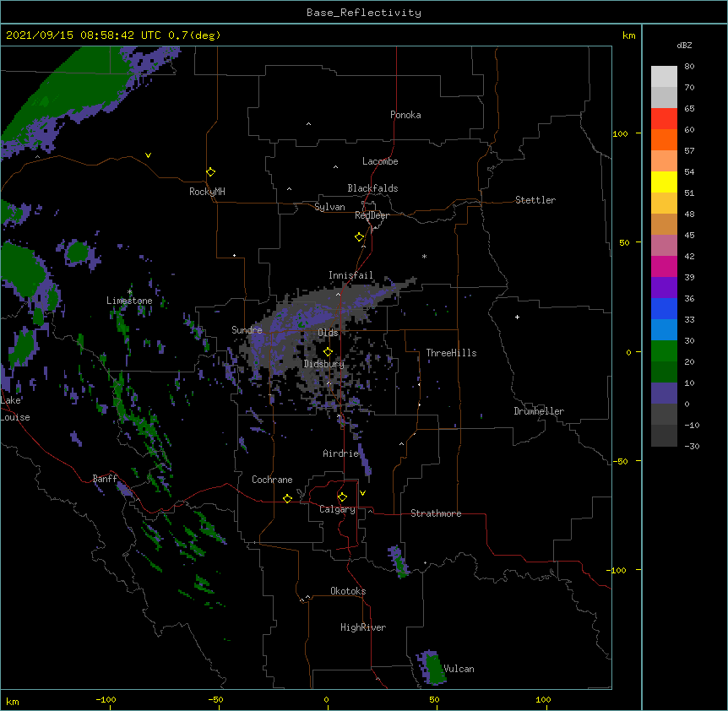Select the orange 60 dBZ legend swatch
This screenshot has width=728, height=711.
[x=664, y=139]
